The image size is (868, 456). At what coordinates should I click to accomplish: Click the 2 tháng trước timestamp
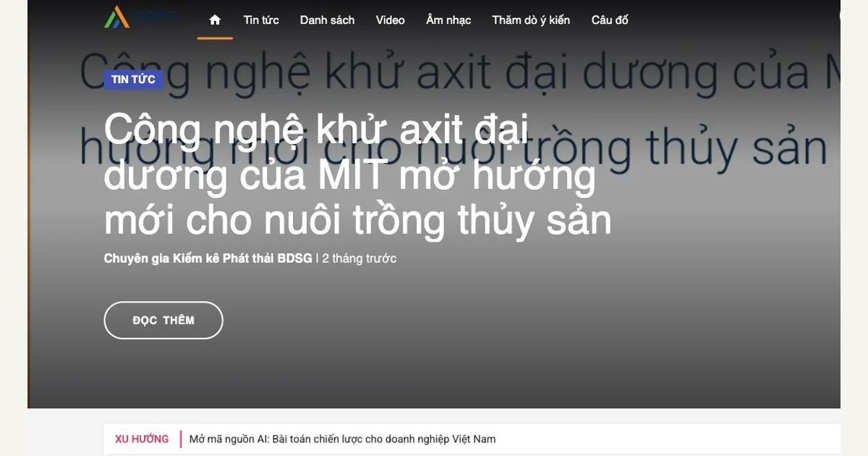[x=359, y=258]
